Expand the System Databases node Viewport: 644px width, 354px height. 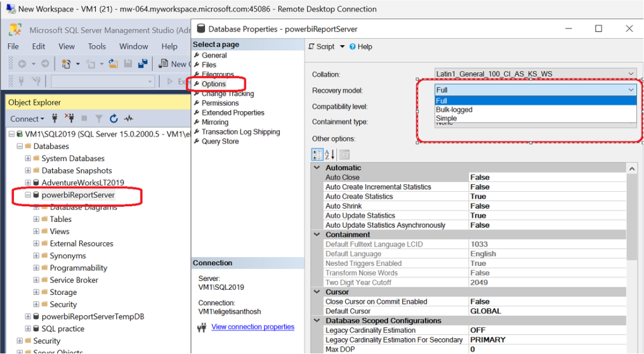point(28,158)
